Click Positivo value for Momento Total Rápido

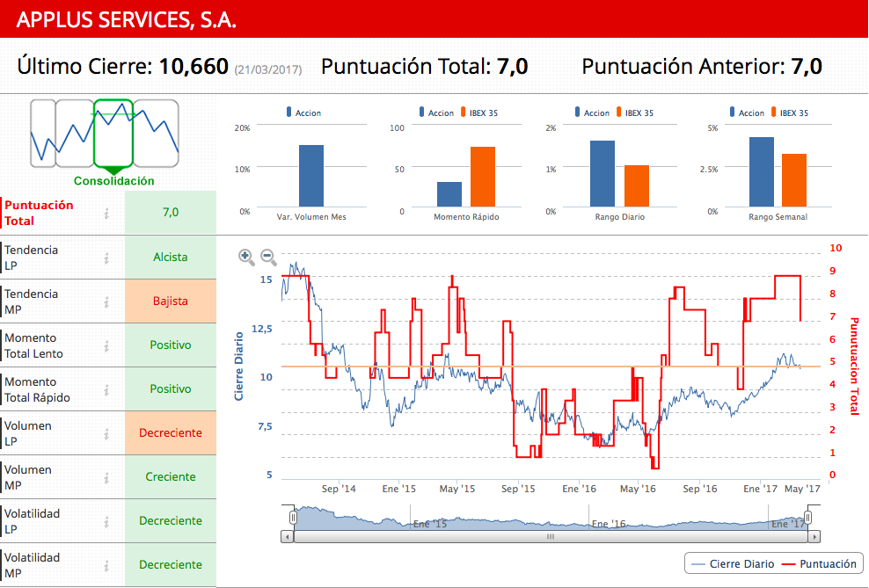coord(171,388)
